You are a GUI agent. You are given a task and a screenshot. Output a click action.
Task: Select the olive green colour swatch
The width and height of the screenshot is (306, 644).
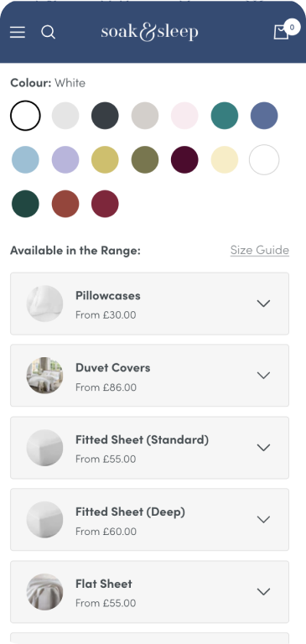pyautogui.click(x=145, y=160)
